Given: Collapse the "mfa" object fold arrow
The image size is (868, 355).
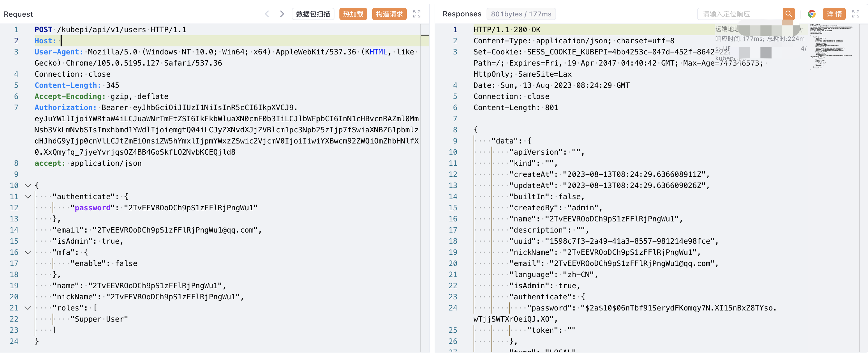Looking at the screenshot, I should pyautogui.click(x=28, y=252).
